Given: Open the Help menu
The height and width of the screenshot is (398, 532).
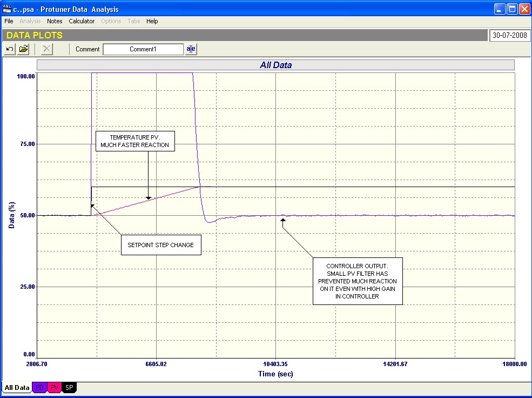Looking at the screenshot, I should pos(152,21).
